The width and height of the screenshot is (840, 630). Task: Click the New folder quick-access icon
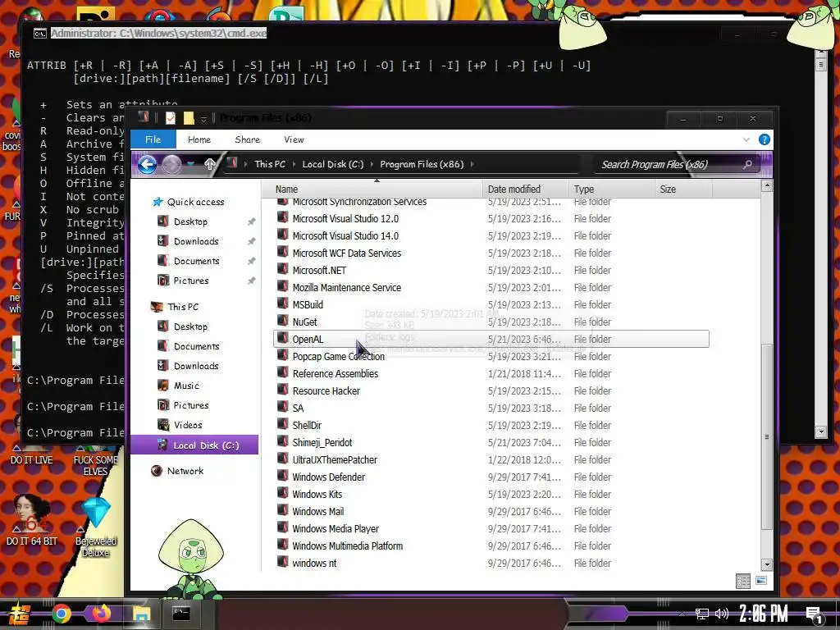(x=189, y=118)
